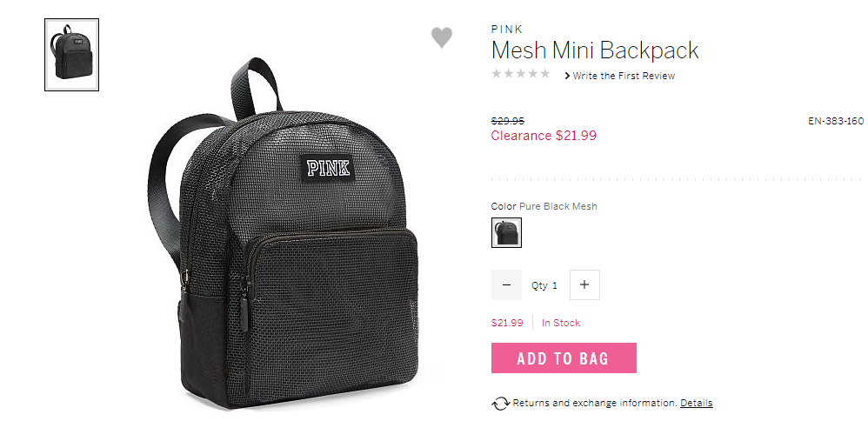Decrease quantity with minus button
Screen dimensions: 868x428
pyautogui.click(x=506, y=284)
